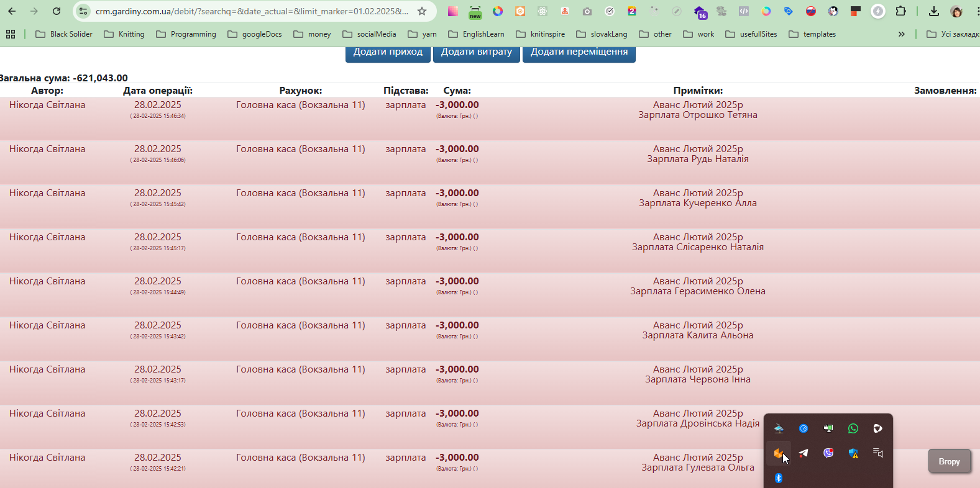Image resolution: width=980 pixels, height=488 pixels.
Task: Click the Загальна сума total text
Action: pyautogui.click(x=63, y=78)
